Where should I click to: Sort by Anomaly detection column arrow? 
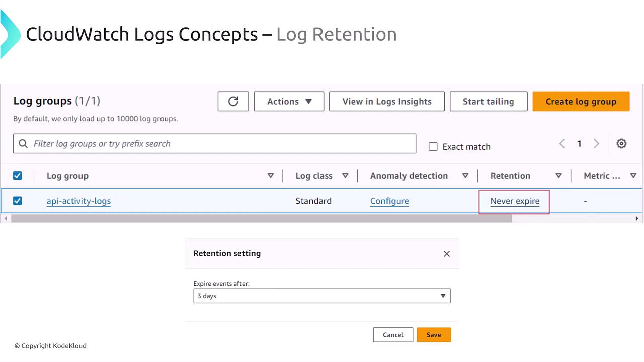pyautogui.click(x=465, y=176)
